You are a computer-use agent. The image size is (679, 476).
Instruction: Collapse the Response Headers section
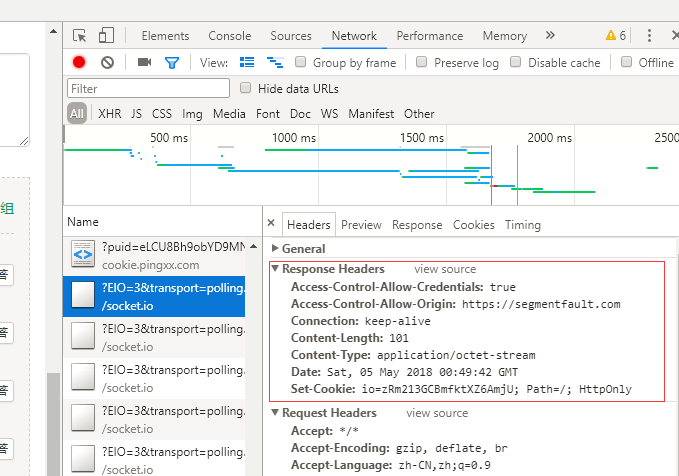[x=275, y=269]
